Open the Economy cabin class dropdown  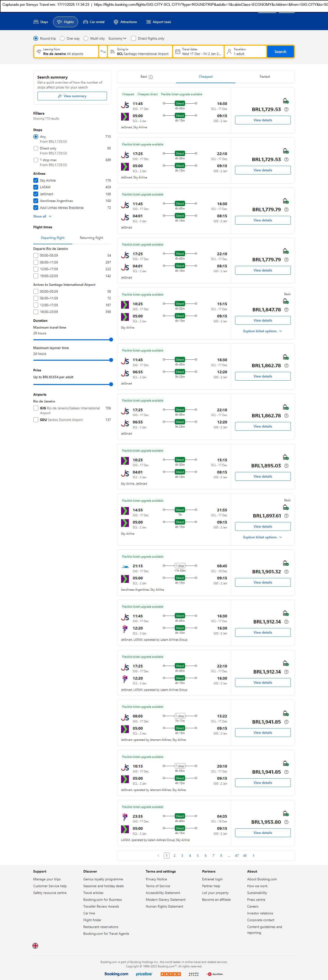[x=117, y=38]
